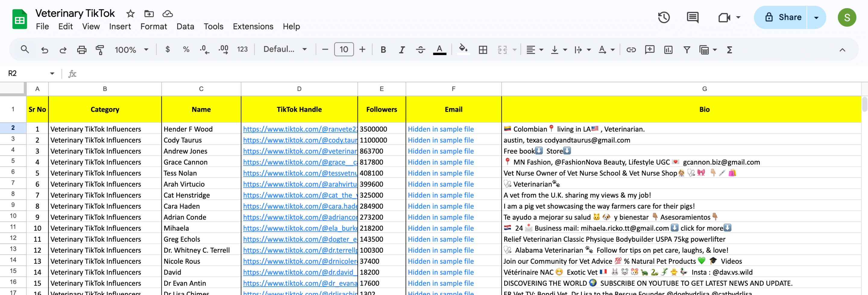868x295 pixels.
Task: Select column G header
Action: tap(704, 89)
